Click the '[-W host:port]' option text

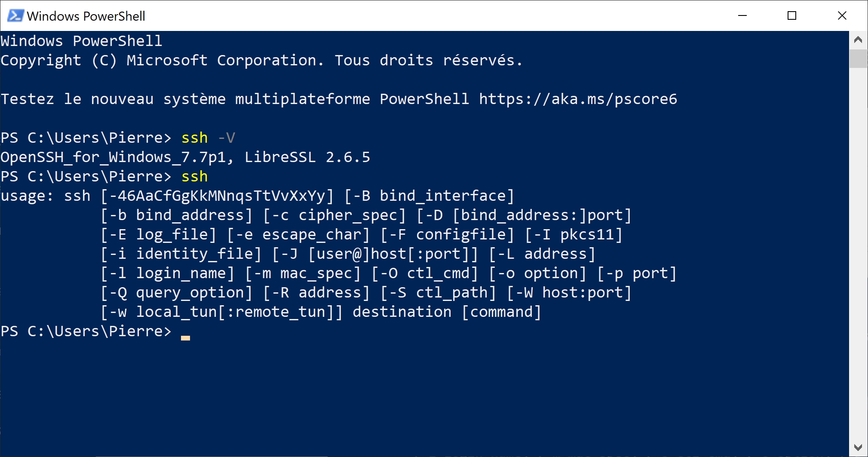click(x=569, y=293)
